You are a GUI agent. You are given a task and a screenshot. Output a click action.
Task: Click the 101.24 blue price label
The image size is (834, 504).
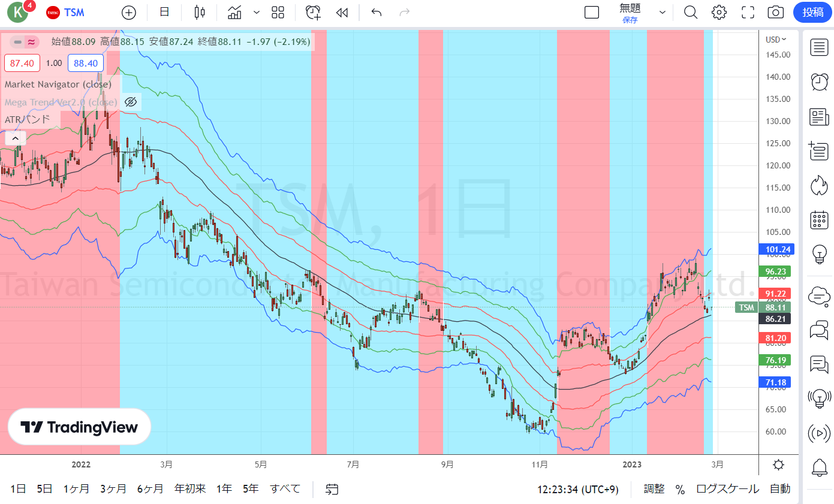(775, 249)
